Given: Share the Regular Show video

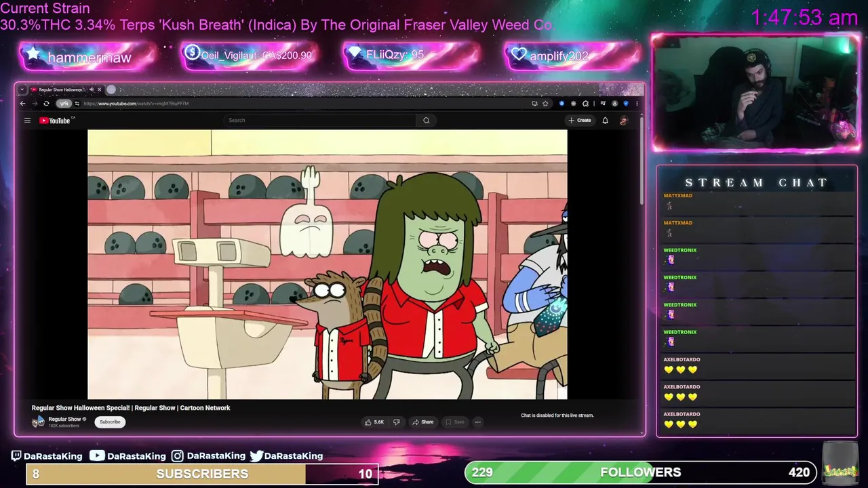Looking at the screenshot, I should click(422, 422).
